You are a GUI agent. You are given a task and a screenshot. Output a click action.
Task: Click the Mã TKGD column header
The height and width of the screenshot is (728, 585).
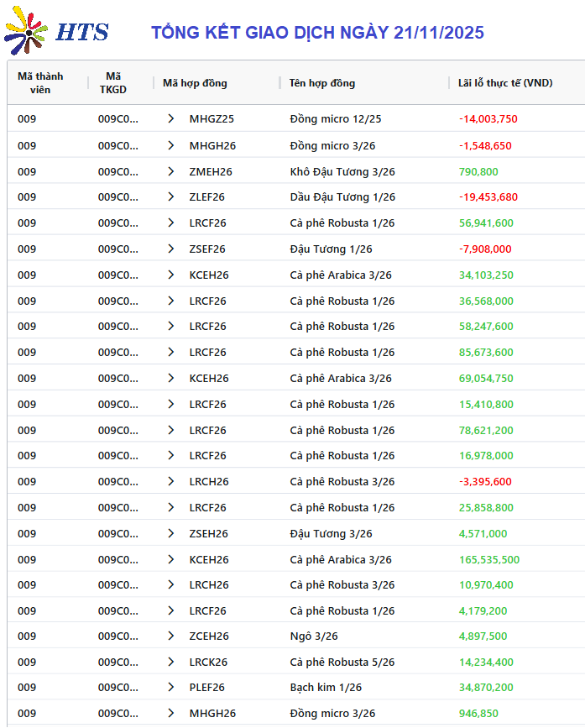113,82
